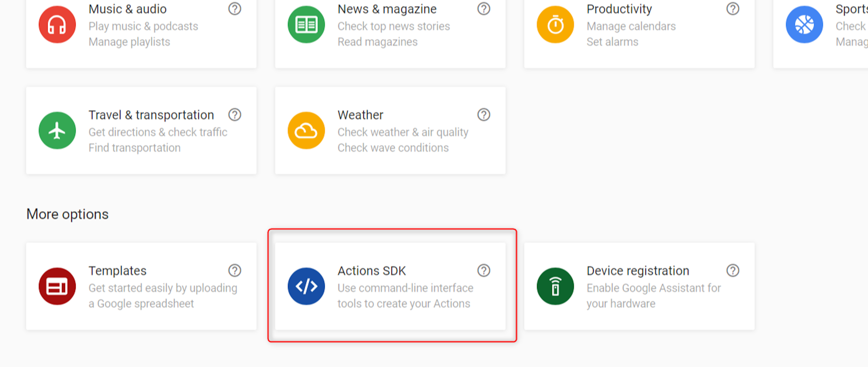Select the Actions SDK option title
868x367 pixels.
point(372,271)
